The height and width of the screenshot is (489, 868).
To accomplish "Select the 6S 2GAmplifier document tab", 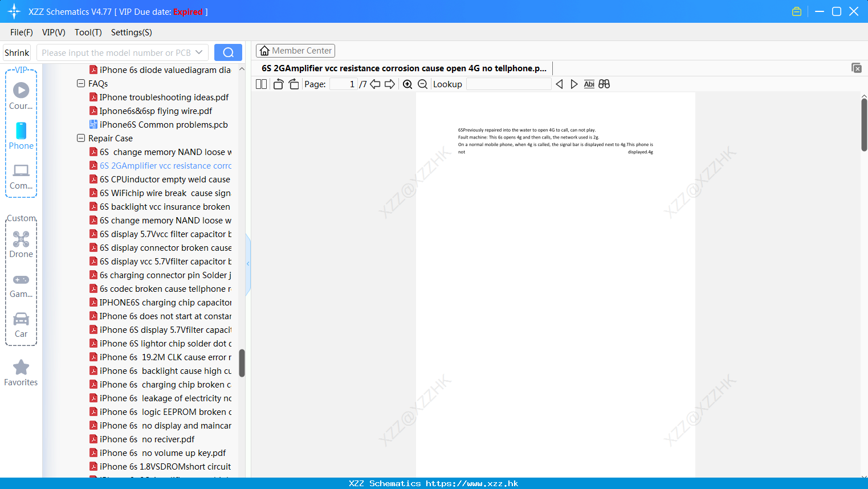I will (404, 68).
